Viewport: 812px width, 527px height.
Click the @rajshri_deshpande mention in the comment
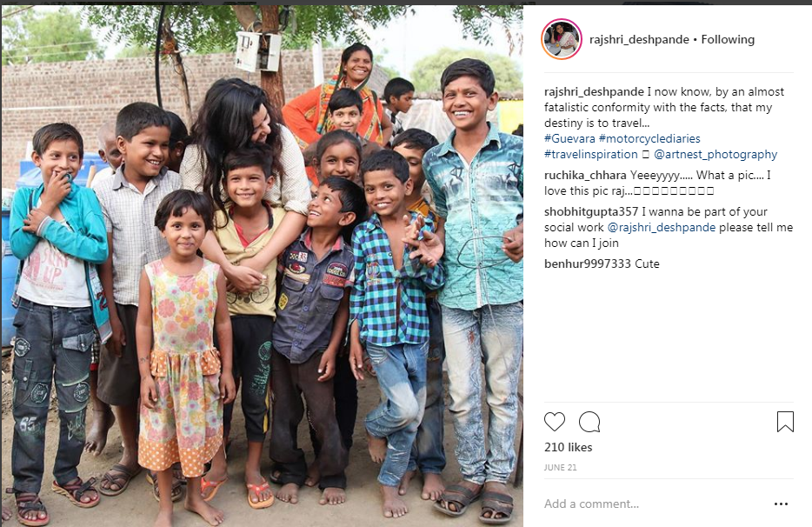point(661,227)
